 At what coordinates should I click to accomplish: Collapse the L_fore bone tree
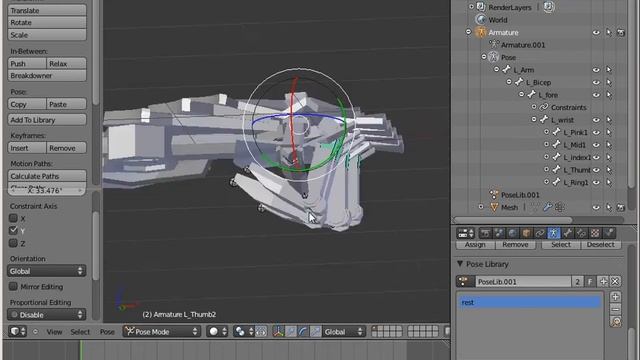(x=521, y=95)
